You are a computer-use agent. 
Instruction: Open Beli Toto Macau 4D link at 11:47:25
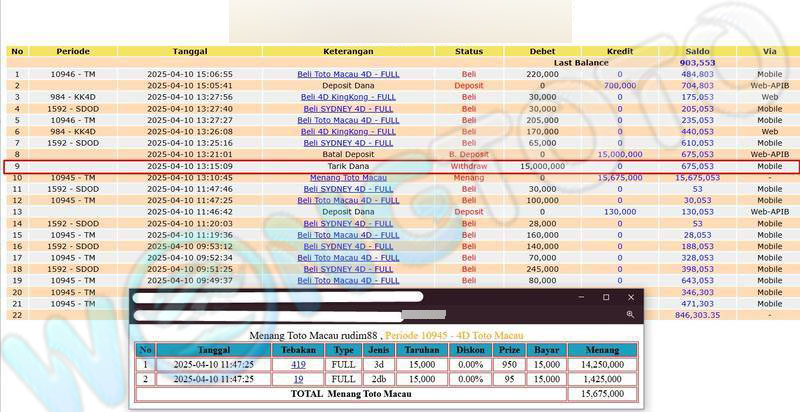(x=348, y=200)
